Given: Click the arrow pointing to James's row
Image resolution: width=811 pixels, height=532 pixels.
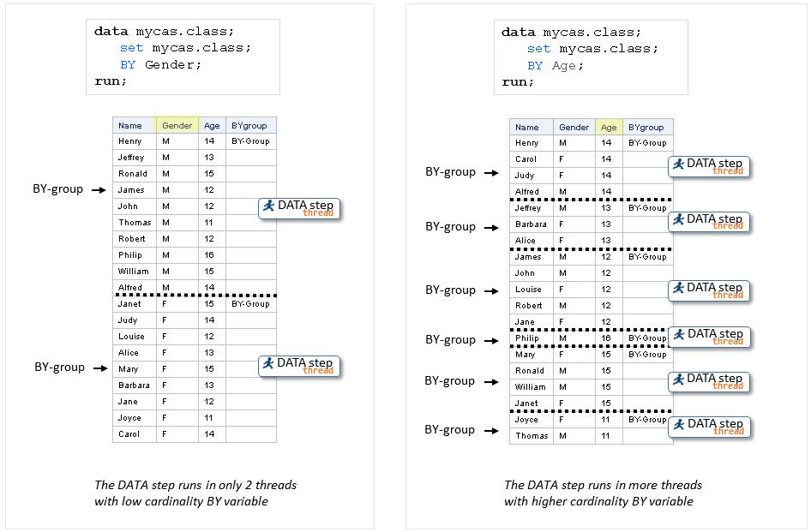Looking at the screenshot, I should click(x=101, y=189).
